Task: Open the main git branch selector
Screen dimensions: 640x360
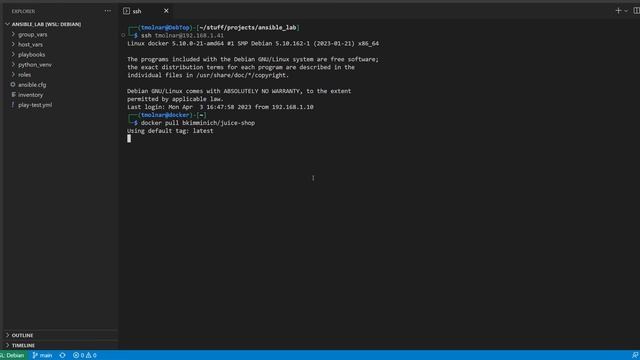Action: (42, 355)
